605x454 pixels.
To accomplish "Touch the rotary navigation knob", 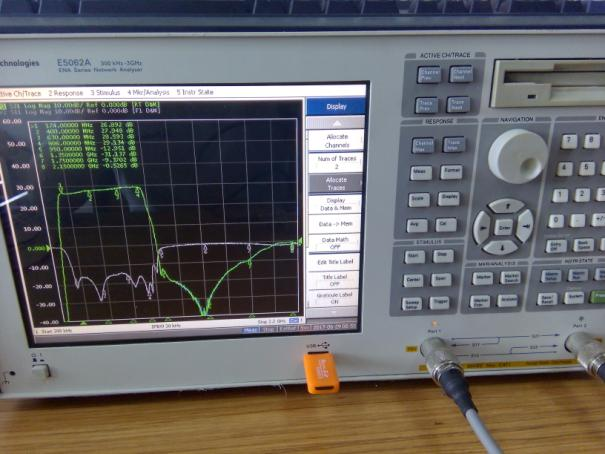I will tap(518, 155).
